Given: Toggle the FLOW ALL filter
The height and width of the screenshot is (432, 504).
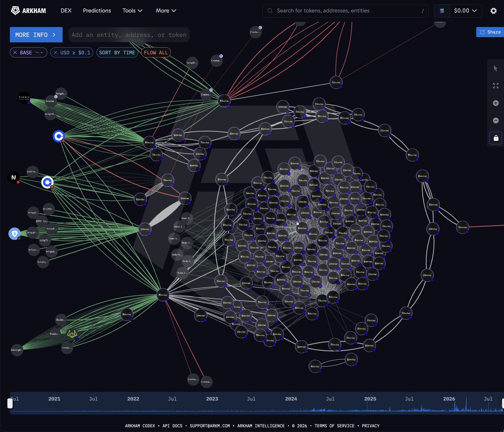Looking at the screenshot, I should click(x=156, y=53).
